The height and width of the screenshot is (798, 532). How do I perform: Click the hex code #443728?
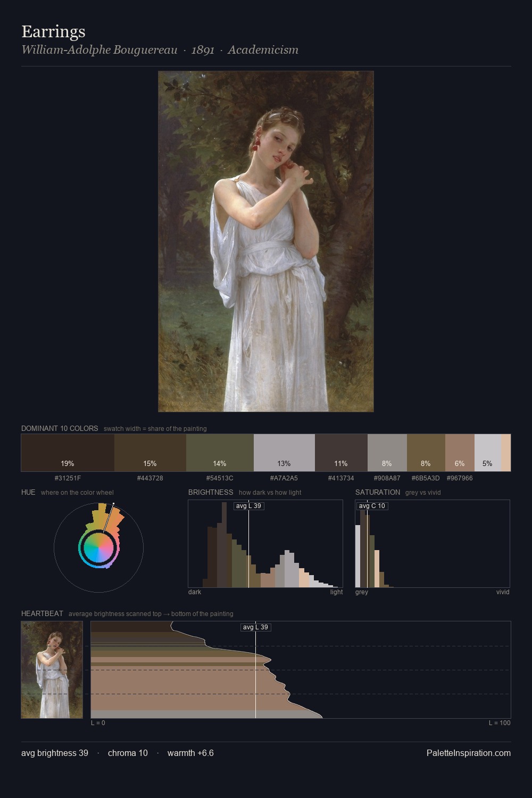[x=150, y=478]
